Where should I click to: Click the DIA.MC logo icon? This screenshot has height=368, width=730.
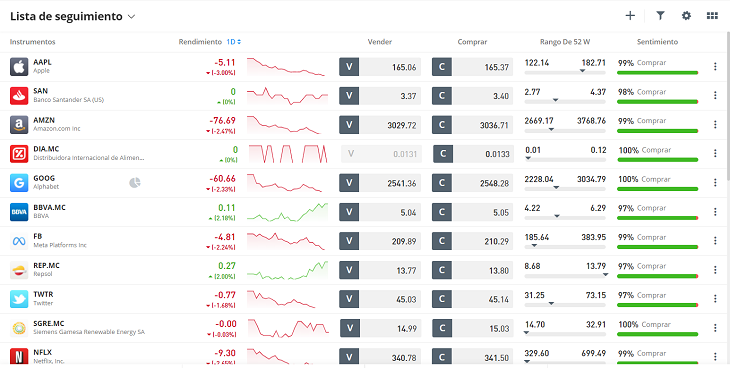[x=19, y=154]
